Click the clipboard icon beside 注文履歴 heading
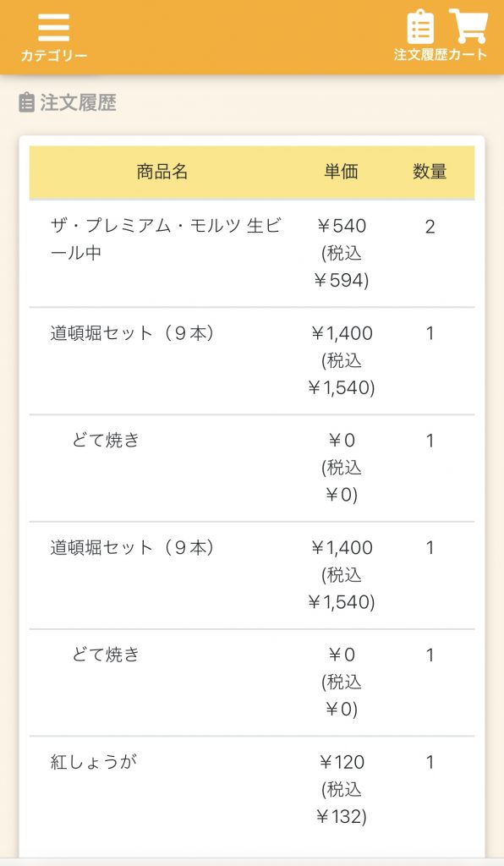504x866 pixels. pos(26,102)
